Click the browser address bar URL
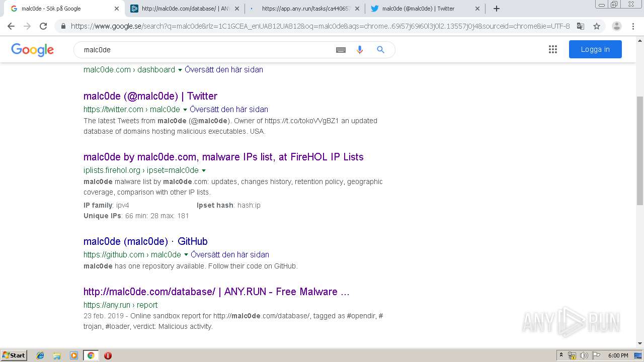Image resolution: width=644 pixels, height=362 pixels. pos(320,26)
